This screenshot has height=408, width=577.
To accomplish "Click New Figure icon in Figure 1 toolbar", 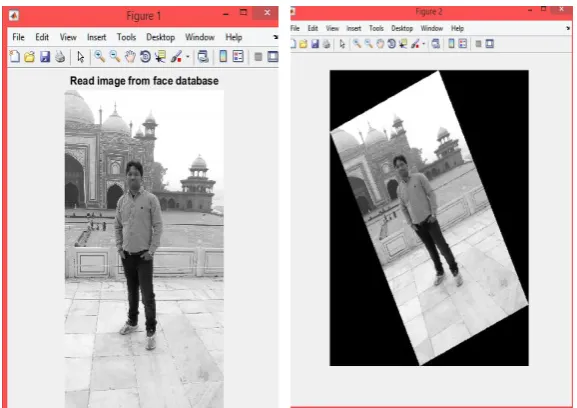I will click(x=14, y=57).
